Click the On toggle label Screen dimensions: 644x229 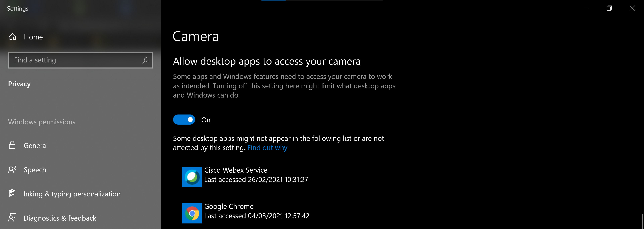tap(205, 120)
